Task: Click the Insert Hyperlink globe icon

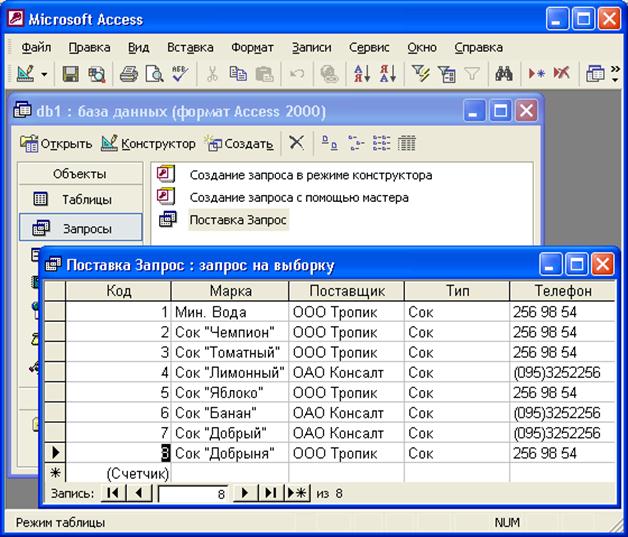Action: pos(329,74)
